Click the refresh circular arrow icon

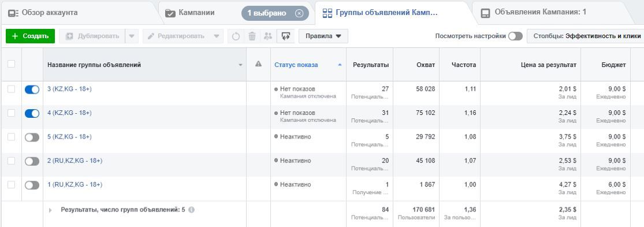pos(236,36)
